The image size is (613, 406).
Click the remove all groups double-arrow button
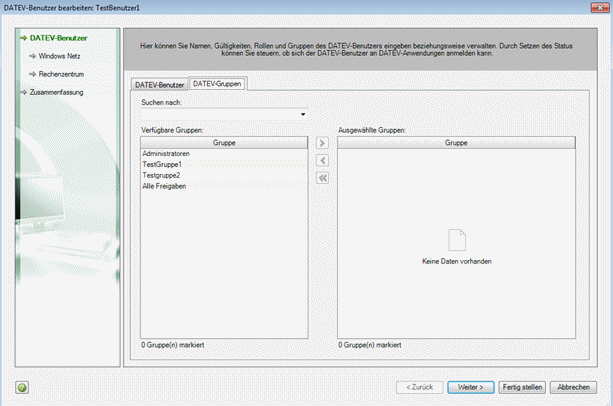(322, 178)
